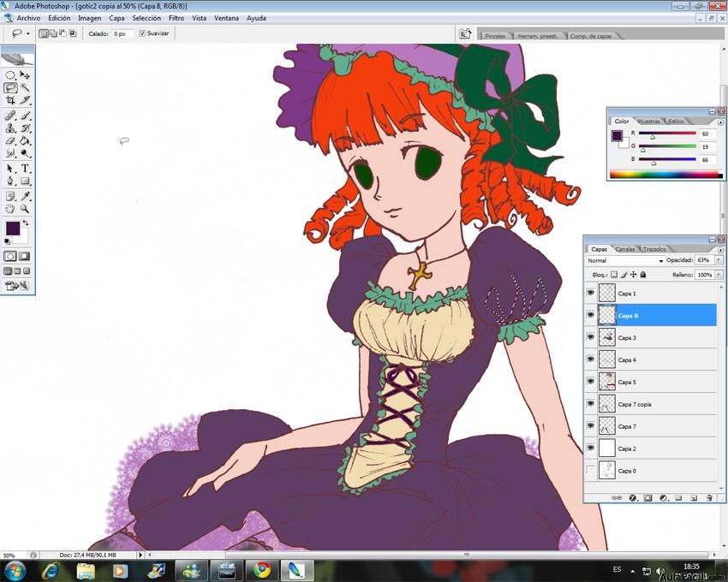The width and height of the screenshot is (728, 582).
Task: Select the Magic Wand tool
Action: click(25, 87)
